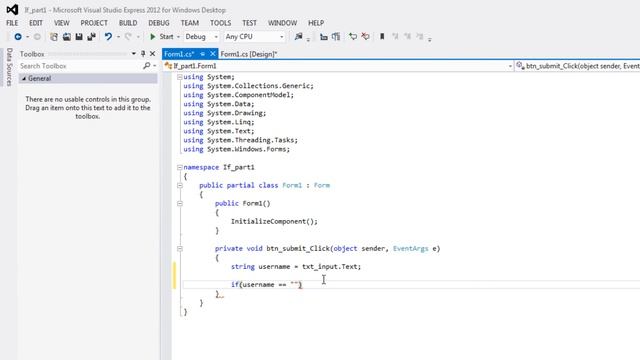Open the PROJECT menu
The width and height of the screenshot is (640, 360).
pos(94,23)
